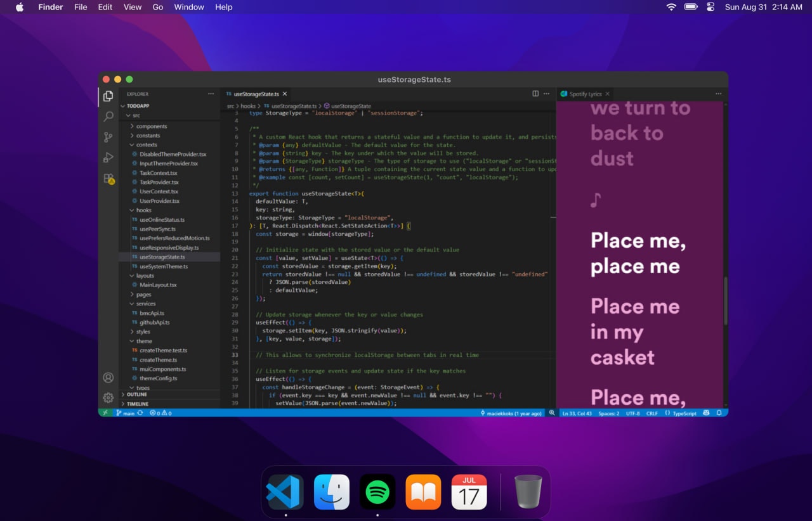Close the Spotify Lyrics tab
The width and height of the screenshot is (812, 521).
pos(608,94)
